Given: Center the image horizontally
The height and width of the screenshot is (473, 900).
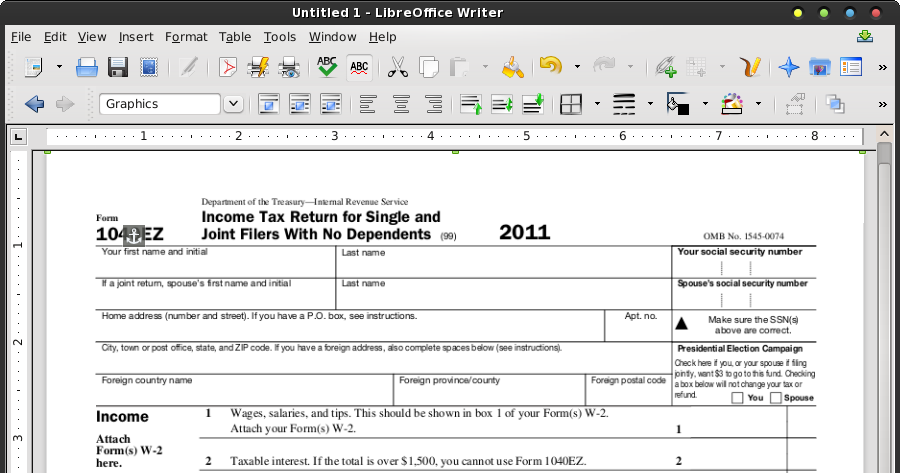Looking at the screenshot, I should [401, 104].
